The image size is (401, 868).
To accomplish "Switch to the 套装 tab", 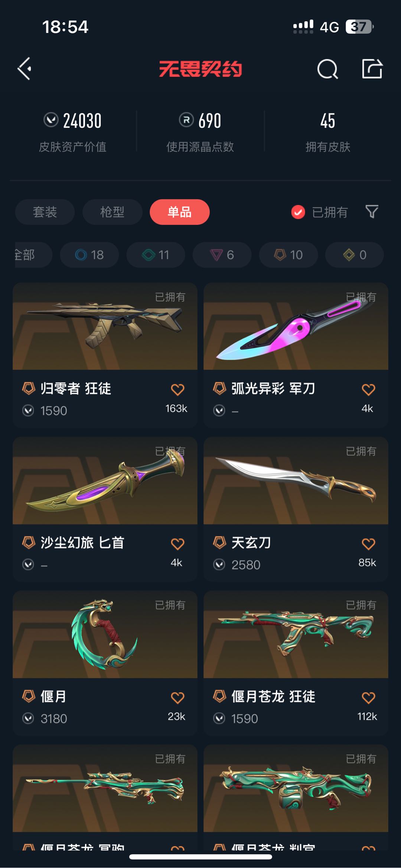I will coord(45,212).
